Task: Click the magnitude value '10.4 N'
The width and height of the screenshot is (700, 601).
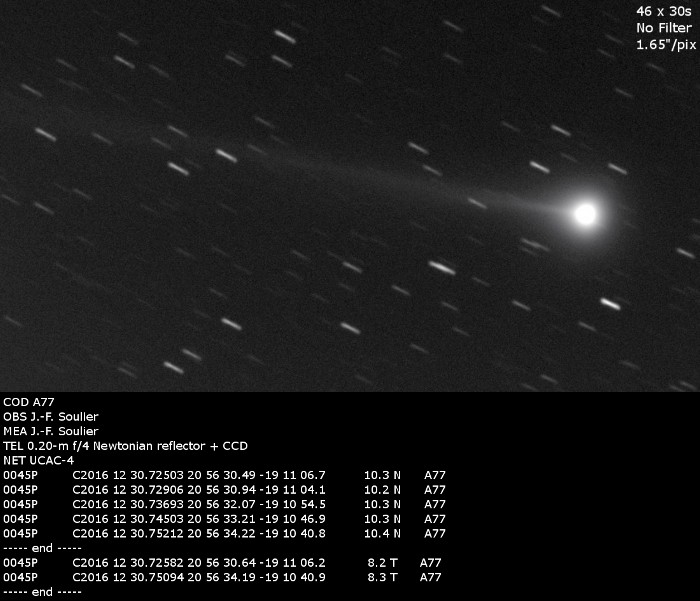Action: tap(382, 534)
